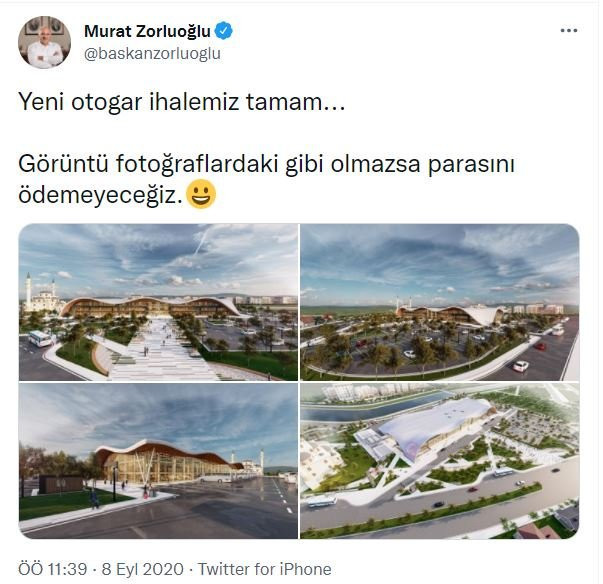The image size is (603, 584).
Task: Click the white bus in top-left render
Action: point(40,339)
